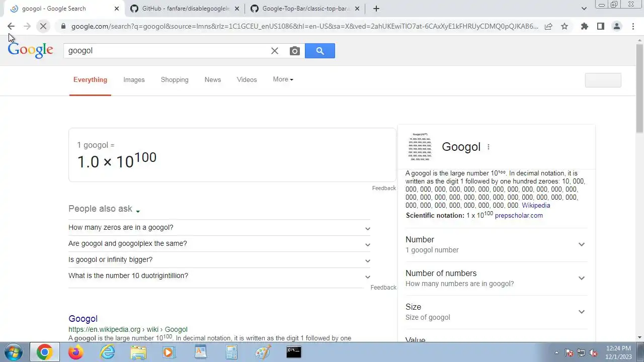Screen dimensions: 644x362
Task: Toggle the People also ask arrow
Action: tap(138, 211)
